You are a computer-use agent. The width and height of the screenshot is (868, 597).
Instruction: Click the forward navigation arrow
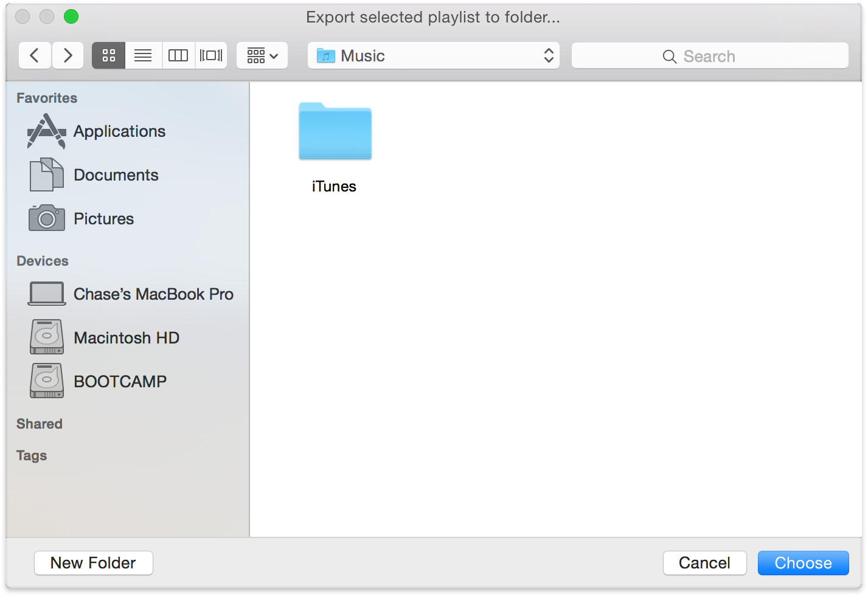coord(68,56)
